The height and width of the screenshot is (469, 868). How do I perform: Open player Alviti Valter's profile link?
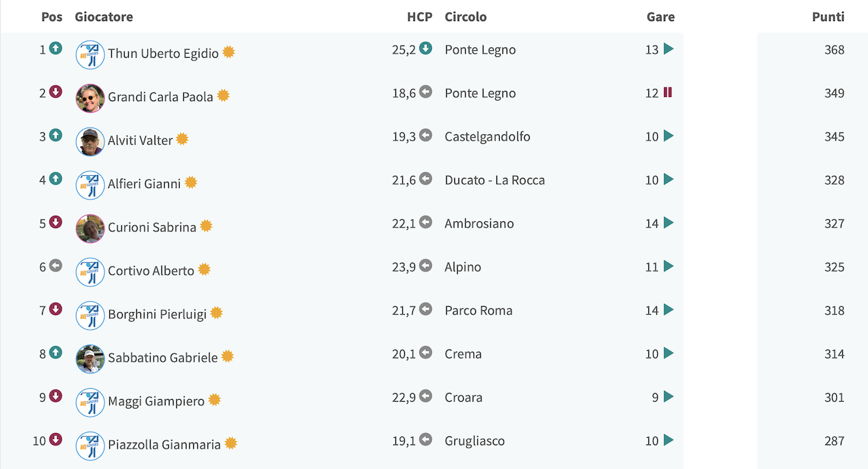[140, 140]
